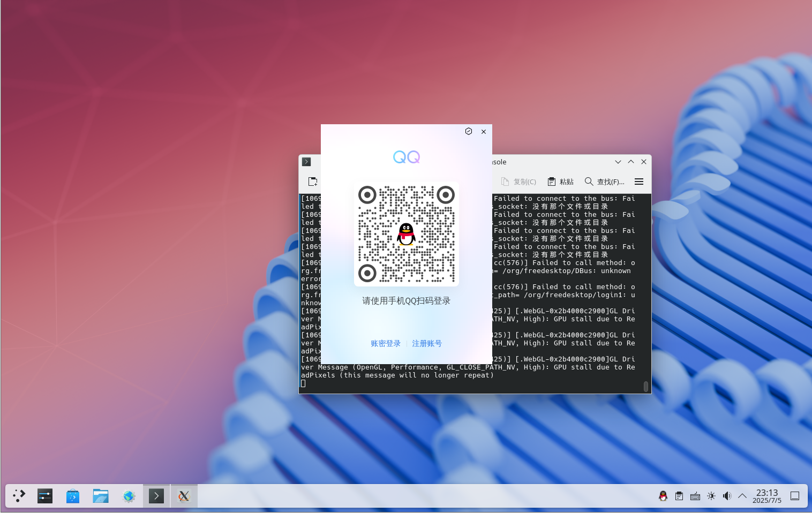This screenshot has height=513, width=812.
Task: Open the keyboard layout tray icon
Action: (695, 496)
